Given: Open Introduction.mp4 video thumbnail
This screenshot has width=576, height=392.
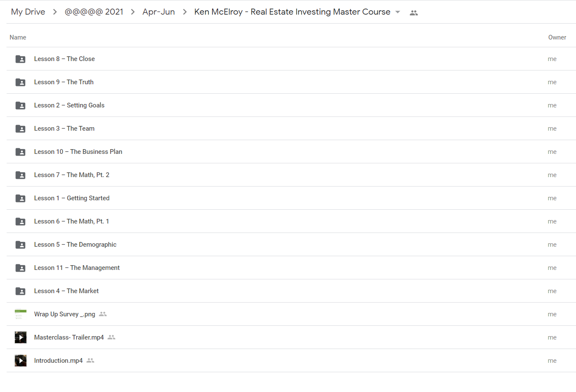Looking at the screenshot, I should coord(21,361).
